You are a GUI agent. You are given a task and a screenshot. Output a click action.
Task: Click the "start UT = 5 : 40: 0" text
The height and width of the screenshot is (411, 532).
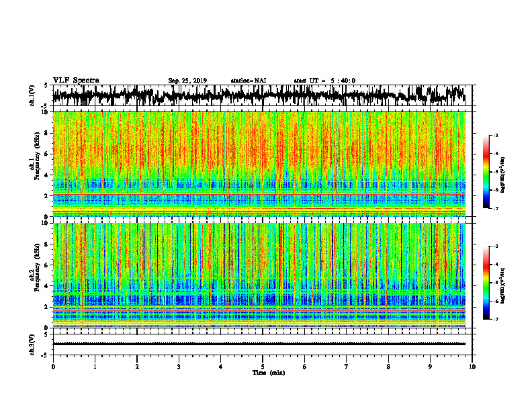(324, 81)
